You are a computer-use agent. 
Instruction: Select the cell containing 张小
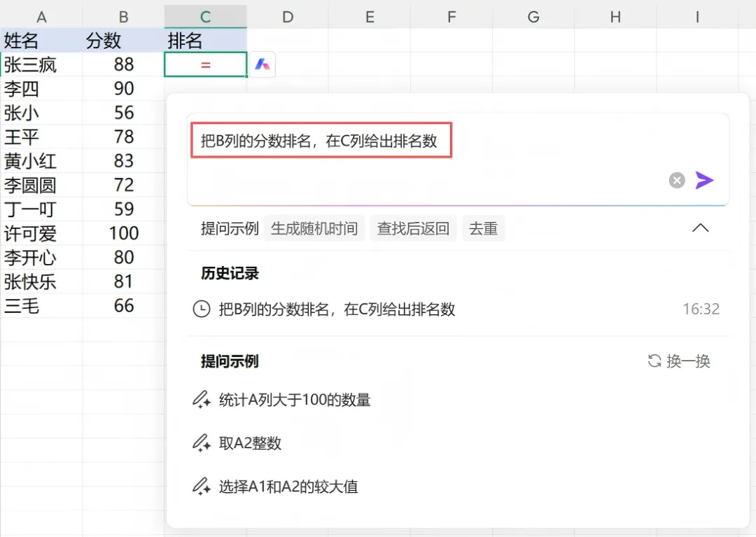pos(41,113)
